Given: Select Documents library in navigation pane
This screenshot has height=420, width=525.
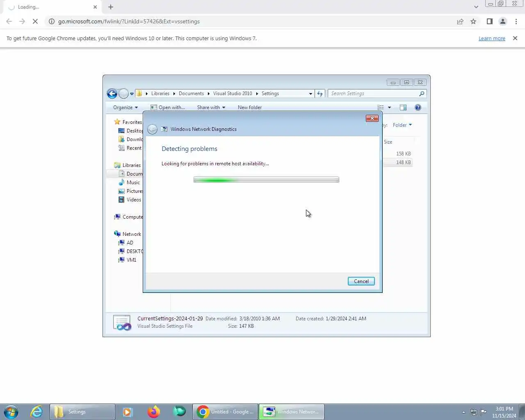Looking at the screenshot, I should 130,174.
